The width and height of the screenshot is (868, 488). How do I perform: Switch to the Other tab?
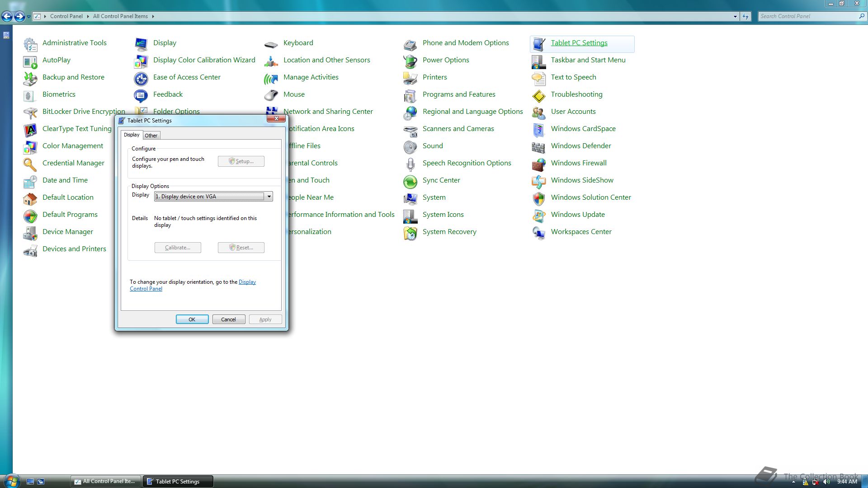[151, 135]
